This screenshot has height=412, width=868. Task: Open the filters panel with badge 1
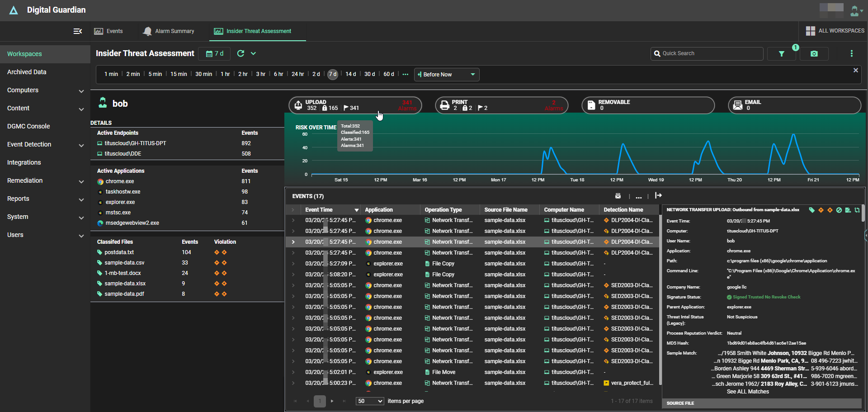click(782, 53)
